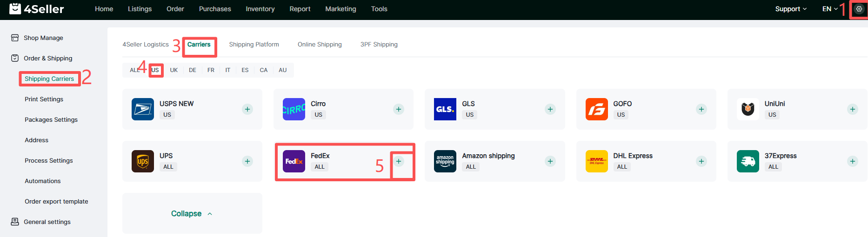868x237 pixels.
Task: Open Print Settings in sidebar
Action: point(44,99)
